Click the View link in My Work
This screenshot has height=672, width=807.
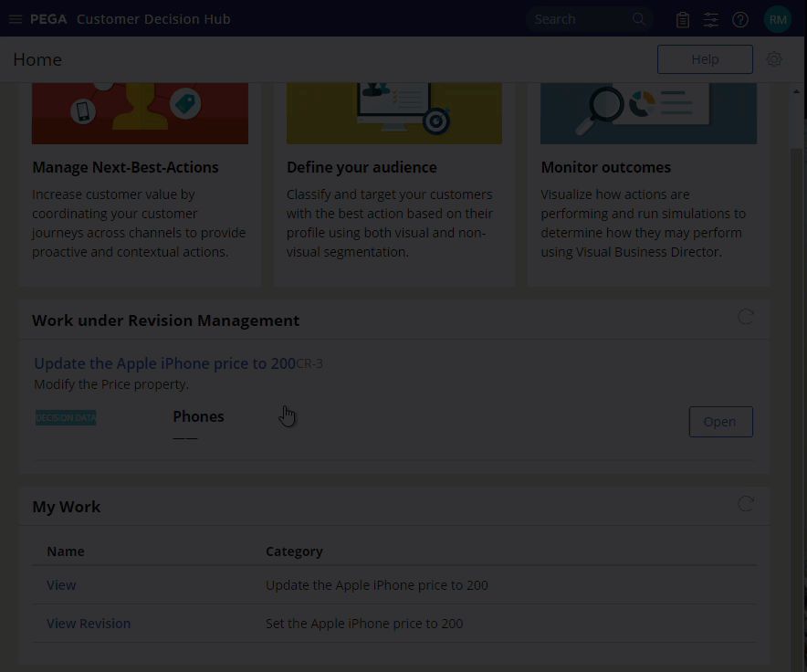[x=61, y=585]
